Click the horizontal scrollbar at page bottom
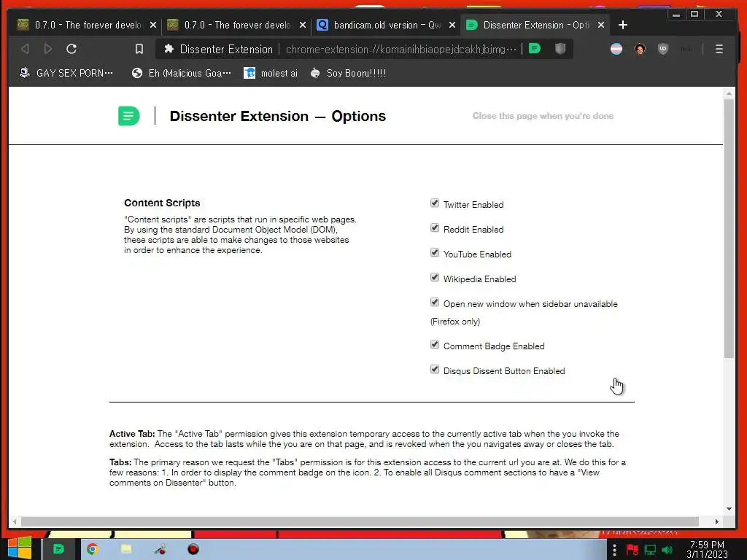Viewport: 747px width, 560px height. pos(360,521)
